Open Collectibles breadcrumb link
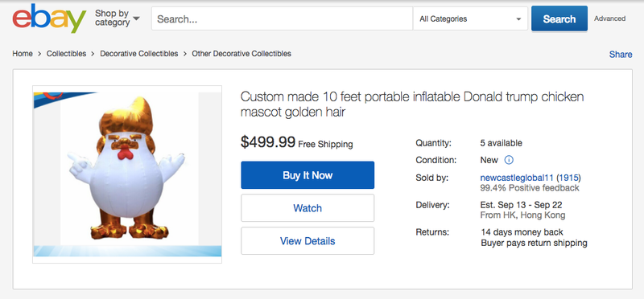 point(67,54)
